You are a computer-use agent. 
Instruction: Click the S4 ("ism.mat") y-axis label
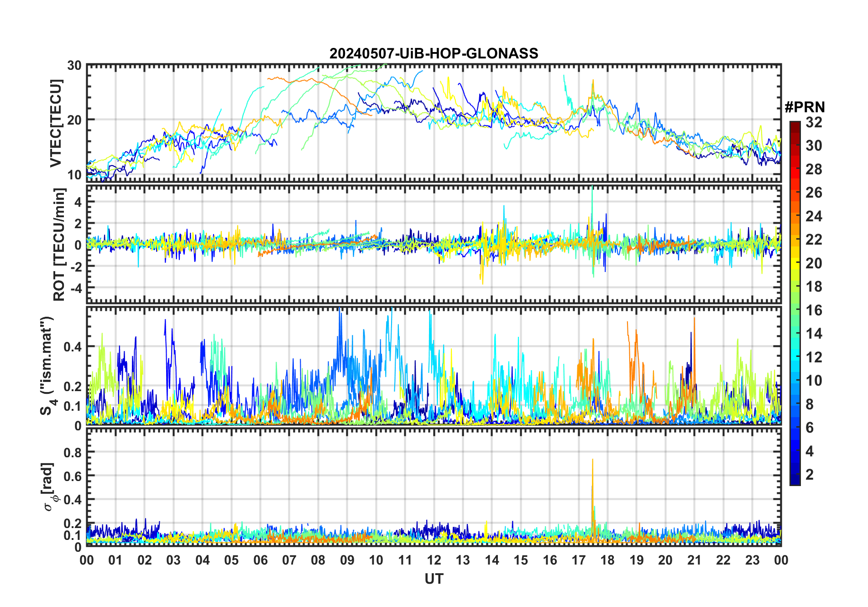[x=47, y=366]
